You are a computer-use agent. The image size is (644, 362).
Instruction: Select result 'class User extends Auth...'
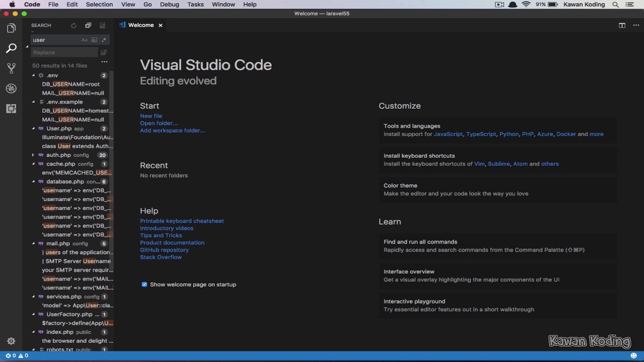pos(77,146)
